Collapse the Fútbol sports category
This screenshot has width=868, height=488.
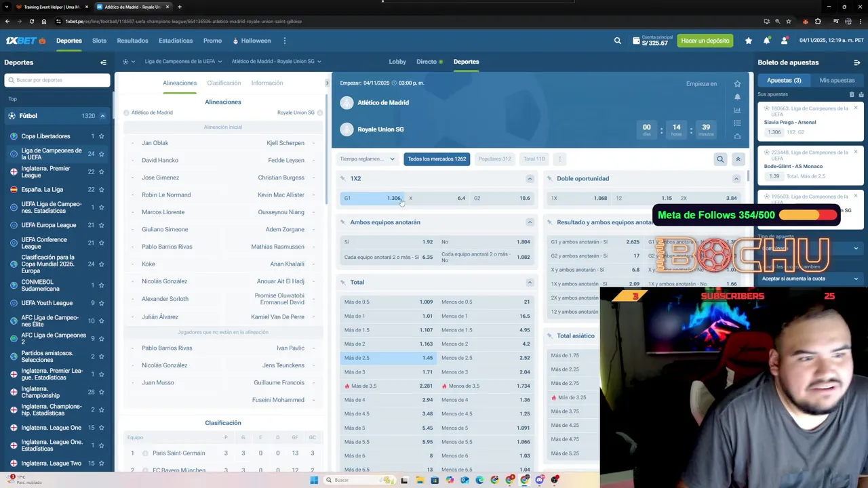click(x=102, y=116)
